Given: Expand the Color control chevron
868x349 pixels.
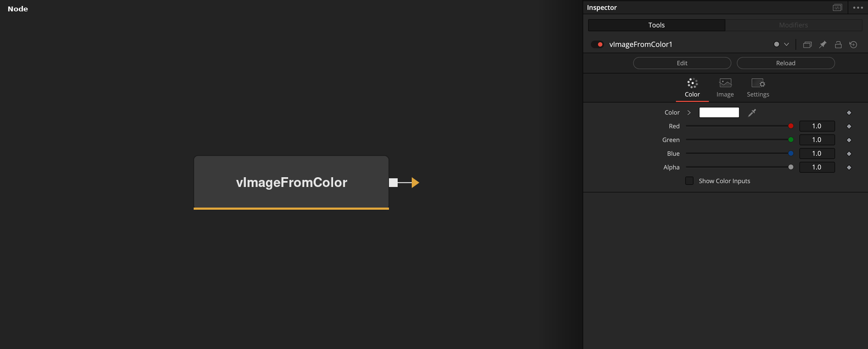Looking at the screenshot, I should pos(689,113).
